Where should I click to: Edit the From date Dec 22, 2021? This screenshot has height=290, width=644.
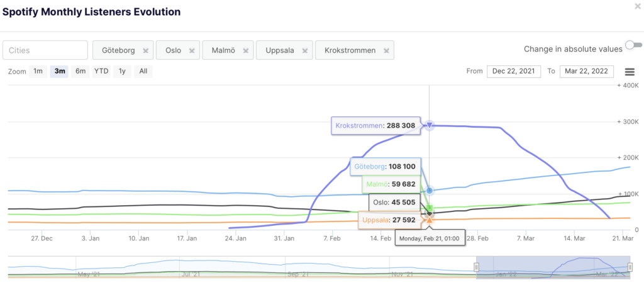pyautogui.click(x=514, y=71)
